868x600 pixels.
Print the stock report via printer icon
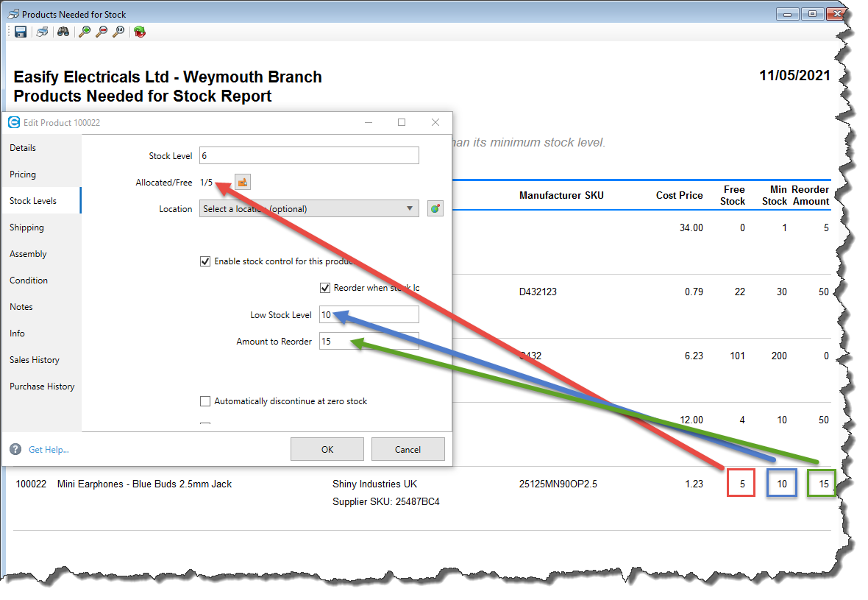coord(43,32)
